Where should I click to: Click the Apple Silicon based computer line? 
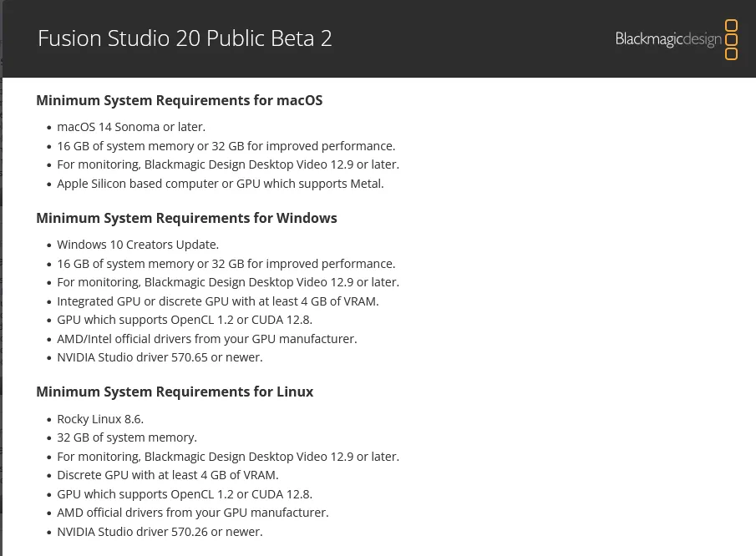pos(221,184)
